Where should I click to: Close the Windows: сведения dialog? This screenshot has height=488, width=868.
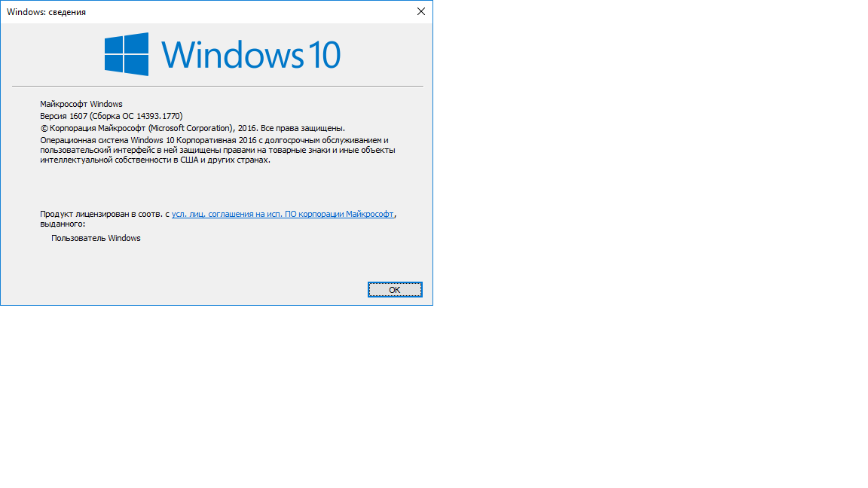pyautogui.click(x=420, y=11)
